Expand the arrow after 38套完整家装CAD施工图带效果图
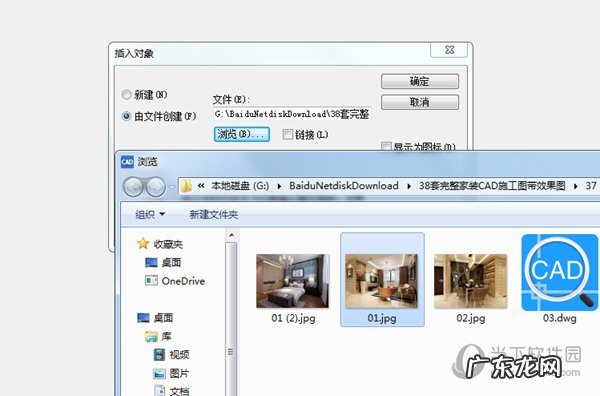600x396 pixels. point(576,186)
